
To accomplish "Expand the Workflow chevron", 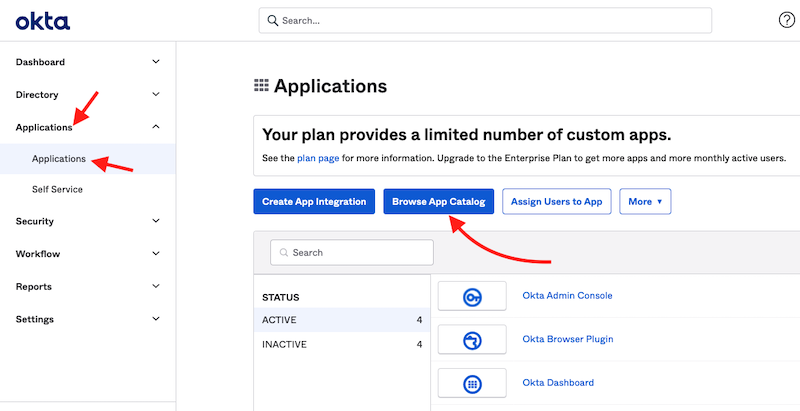I will (156, 253).
